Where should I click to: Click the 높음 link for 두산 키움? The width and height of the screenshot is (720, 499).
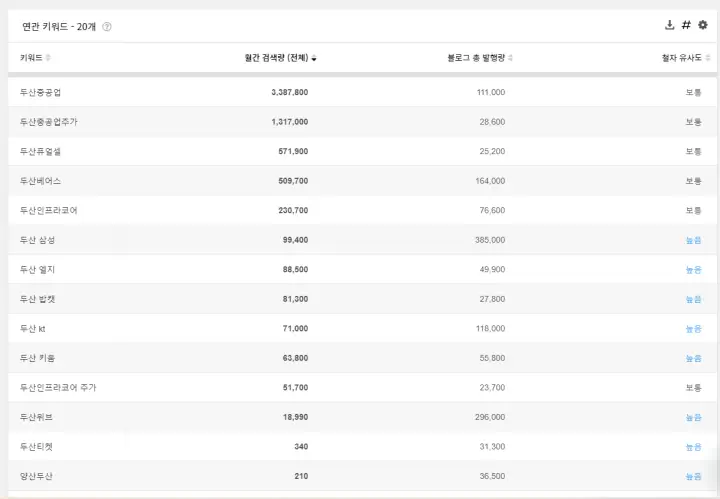[693, 358]
